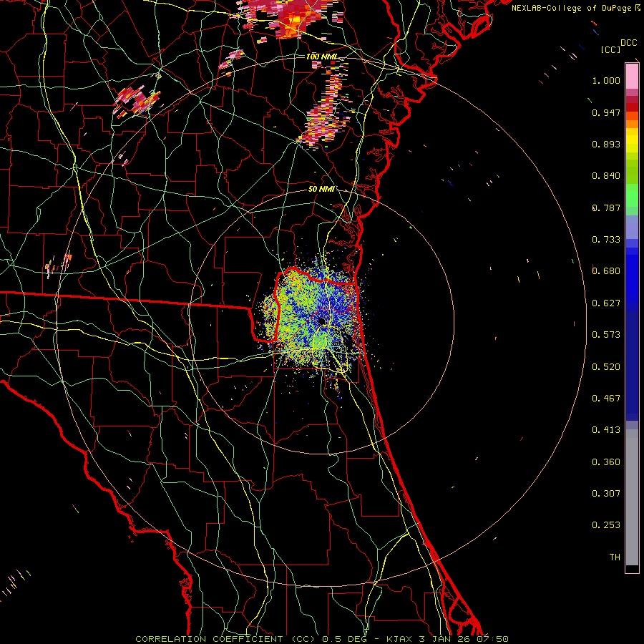Select the 0.787 scale value
The image size is (644, 644).
[x=606, y=208]
